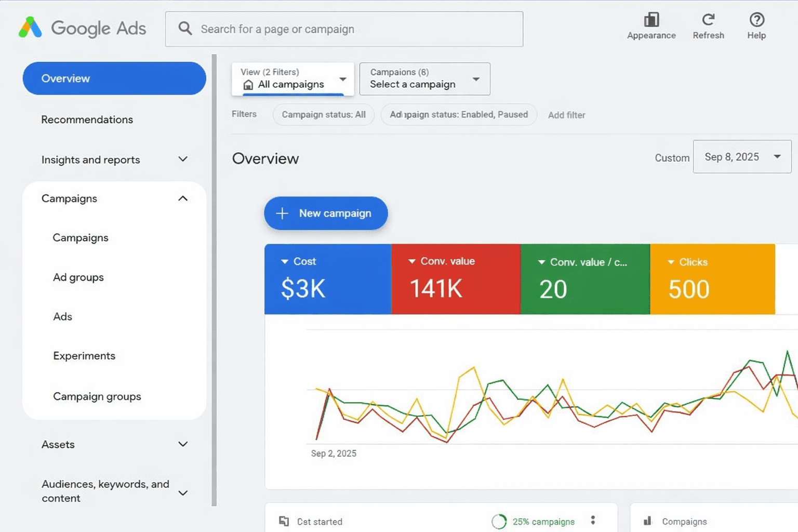Click the blue Cost scorecard
The width and height of the screenshot is (798, 532).
point(328,279)
